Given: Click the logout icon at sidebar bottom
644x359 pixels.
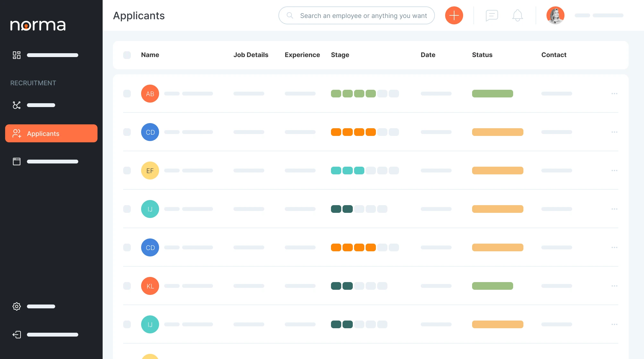Looking at the screenshot, I should [x=17, y=335].
